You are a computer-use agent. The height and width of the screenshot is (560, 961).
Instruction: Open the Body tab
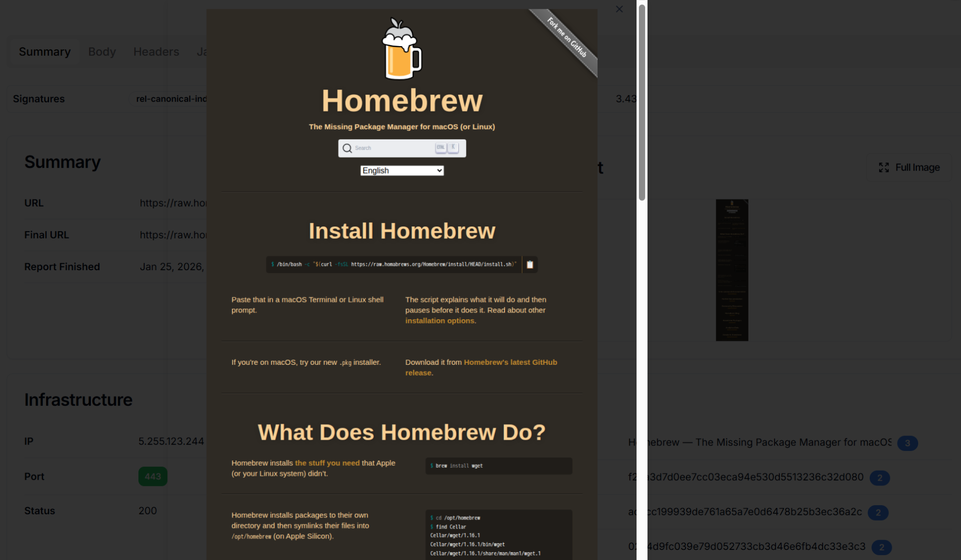[x=102, y=51]
